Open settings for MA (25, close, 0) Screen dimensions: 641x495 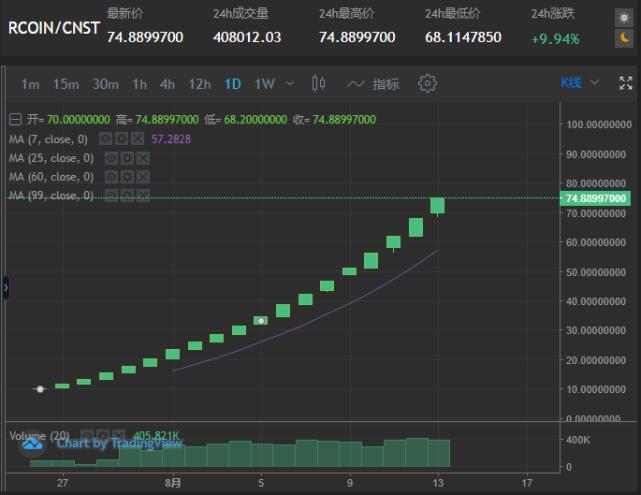[127, 158]
